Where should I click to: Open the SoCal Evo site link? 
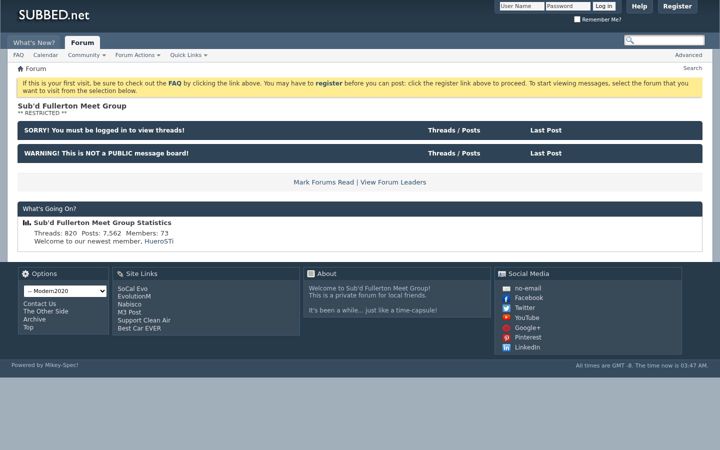pyautogui.click(x=133, y=289)
